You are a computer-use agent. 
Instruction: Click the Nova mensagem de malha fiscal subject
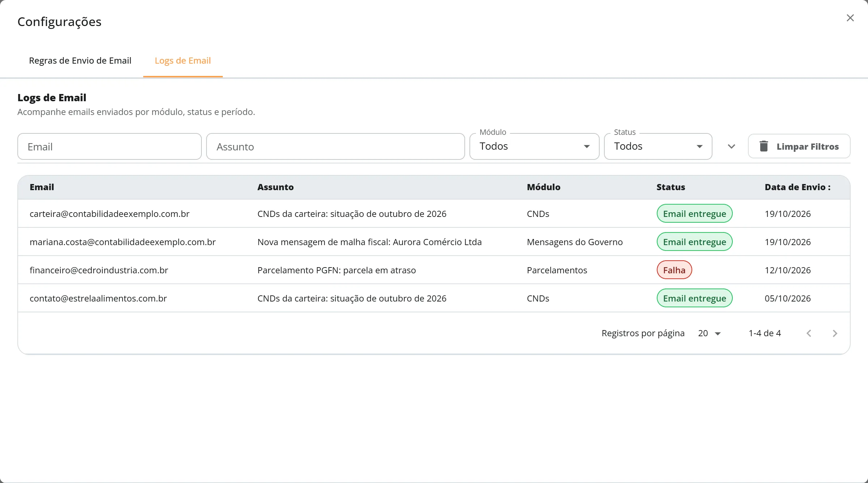coord(369,242)
